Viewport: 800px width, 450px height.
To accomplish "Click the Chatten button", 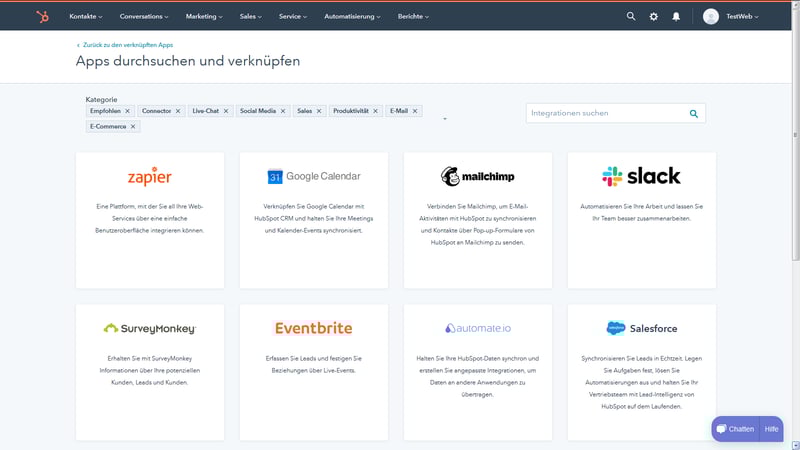I will click(x=735, y=429).
